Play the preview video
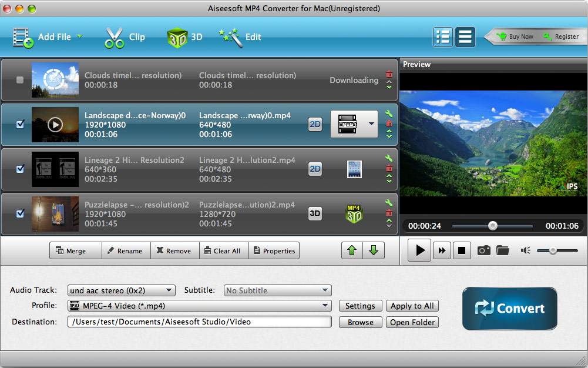 click(419, 250)
